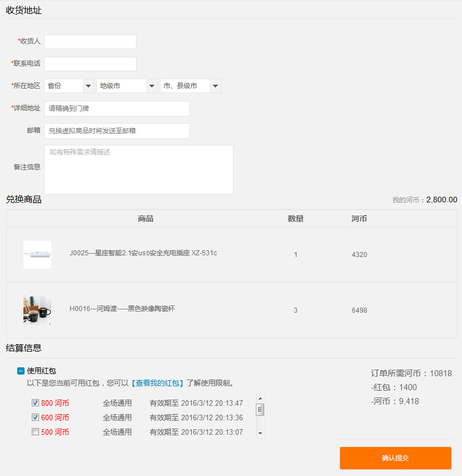Click the 备注信息 remarks textarea

click(139, 169)
